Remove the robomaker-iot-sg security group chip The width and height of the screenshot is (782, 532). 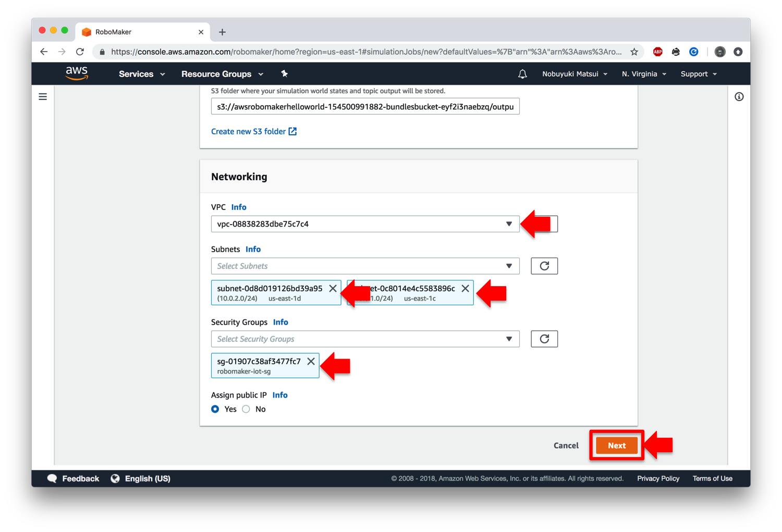311,361
